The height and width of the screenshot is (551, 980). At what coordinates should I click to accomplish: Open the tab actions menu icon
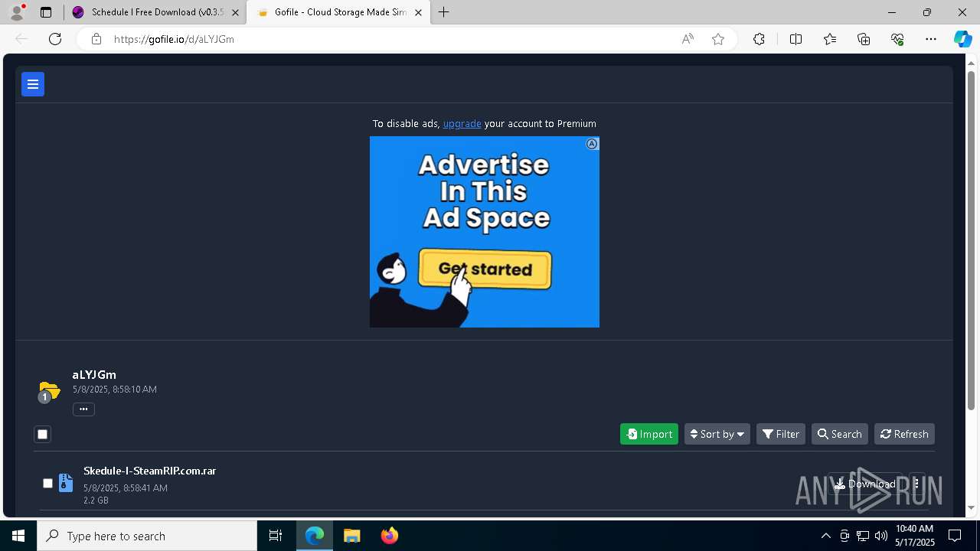pyautogui.click(x=46, y=12)
